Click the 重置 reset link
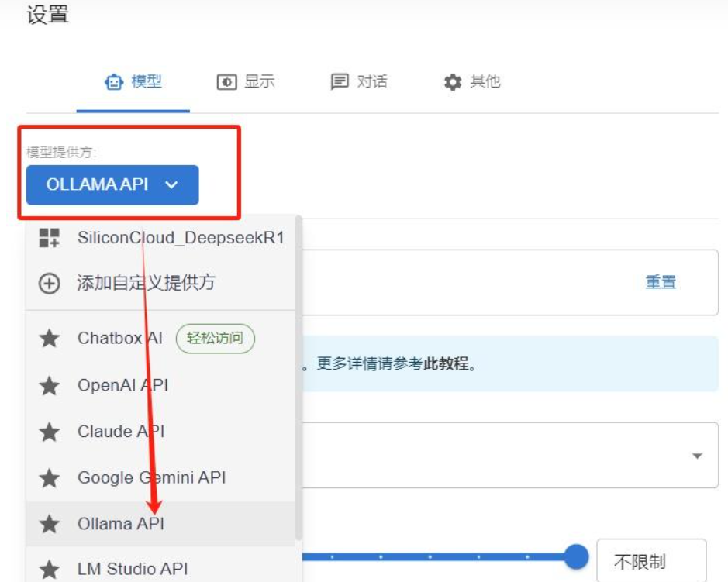 pos(661,282)
